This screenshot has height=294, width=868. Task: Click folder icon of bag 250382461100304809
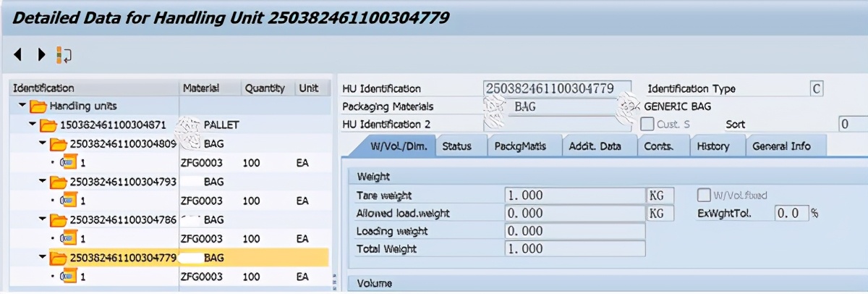[x=59, y=144]
